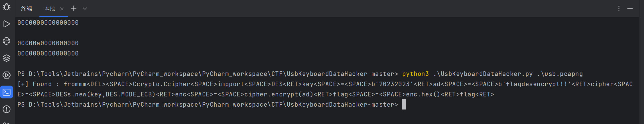Click the .\UsbKeyboardDataHacker.py script path
The width and height of the screenshot is (644, 124).
point(483,74)
